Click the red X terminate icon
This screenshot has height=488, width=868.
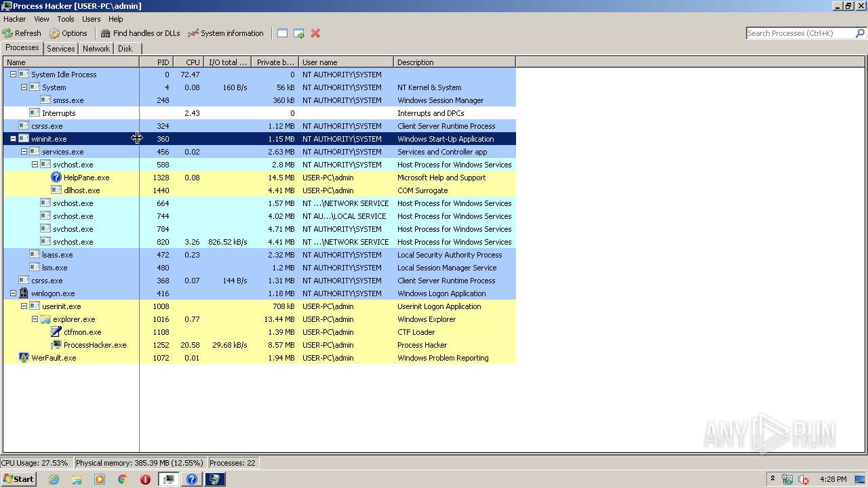coord(315,33)
